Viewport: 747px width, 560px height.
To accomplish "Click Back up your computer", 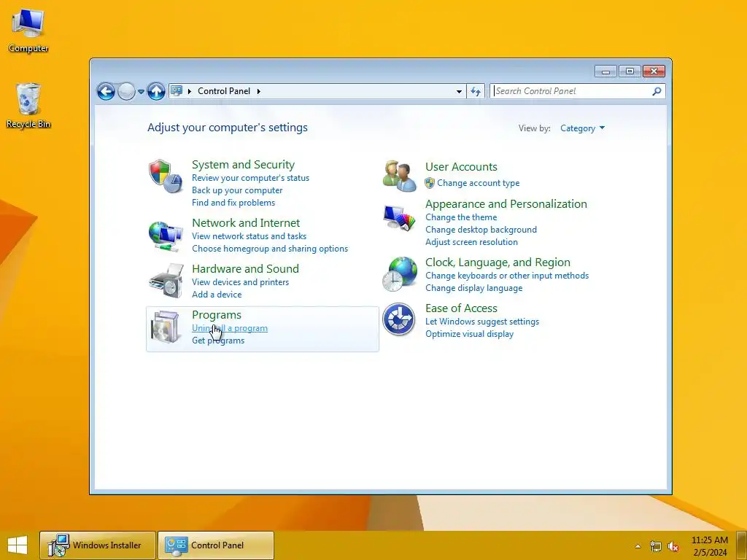I will point(237,190).
